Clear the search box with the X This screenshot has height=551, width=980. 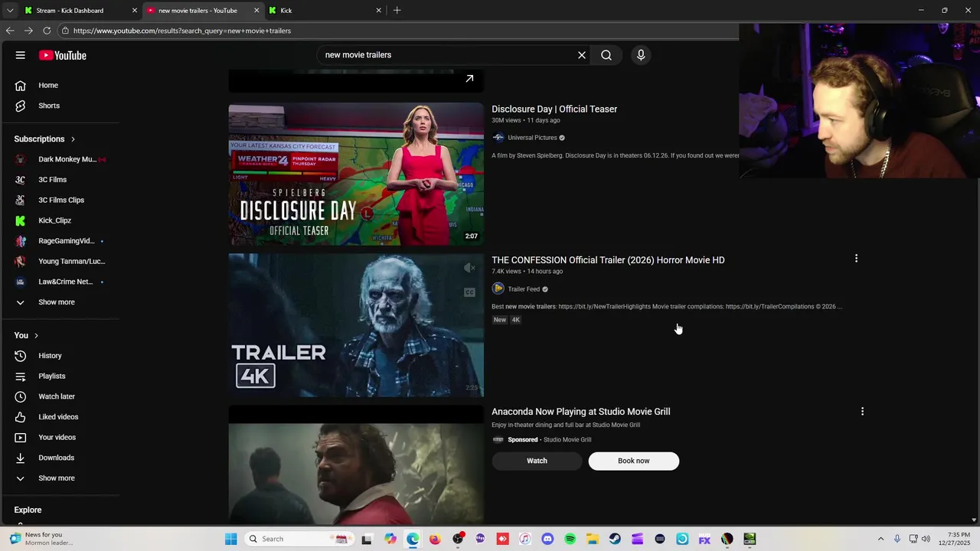click(x=582, y=55)
